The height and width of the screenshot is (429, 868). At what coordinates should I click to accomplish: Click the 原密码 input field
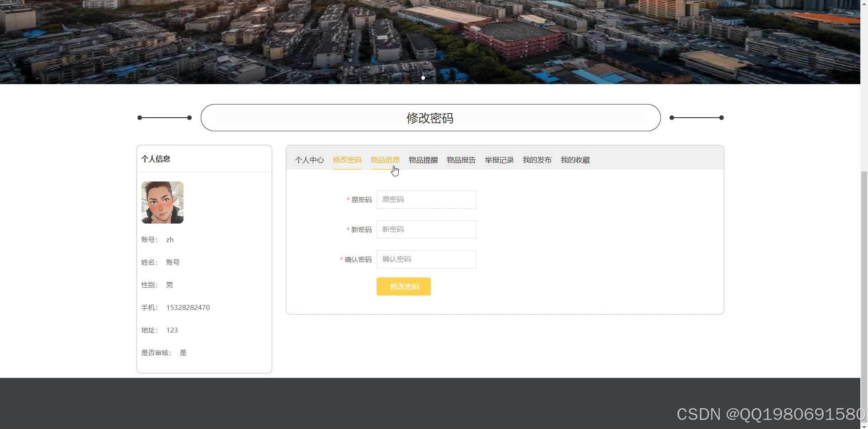click(x=426, y=199)
